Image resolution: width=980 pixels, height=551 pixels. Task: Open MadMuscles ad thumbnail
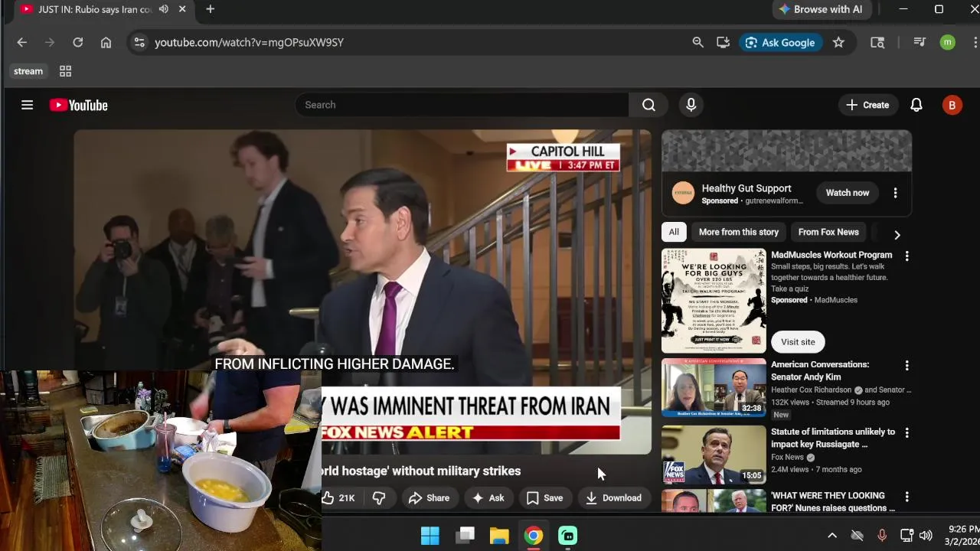(x=714, y=301)
